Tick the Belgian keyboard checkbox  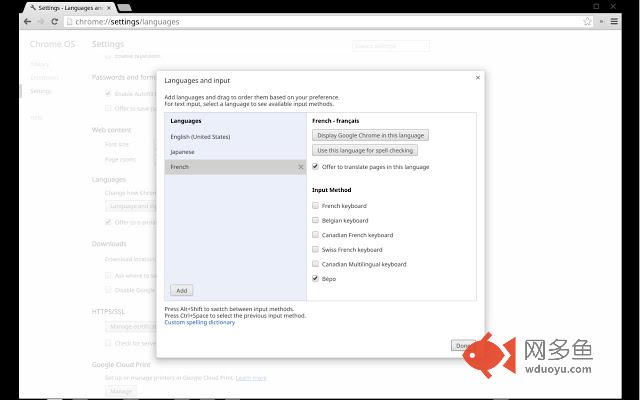316,220
